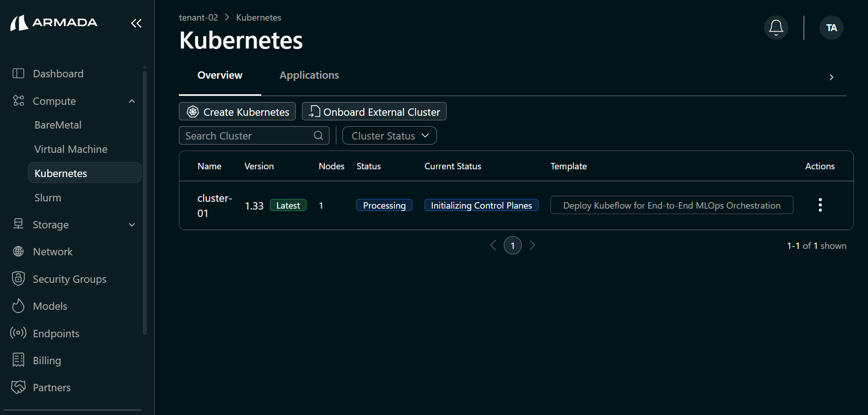Viewport: 868px width, 415px height.
Task: Open the cluster-01 name link
Action: (215, 205)
